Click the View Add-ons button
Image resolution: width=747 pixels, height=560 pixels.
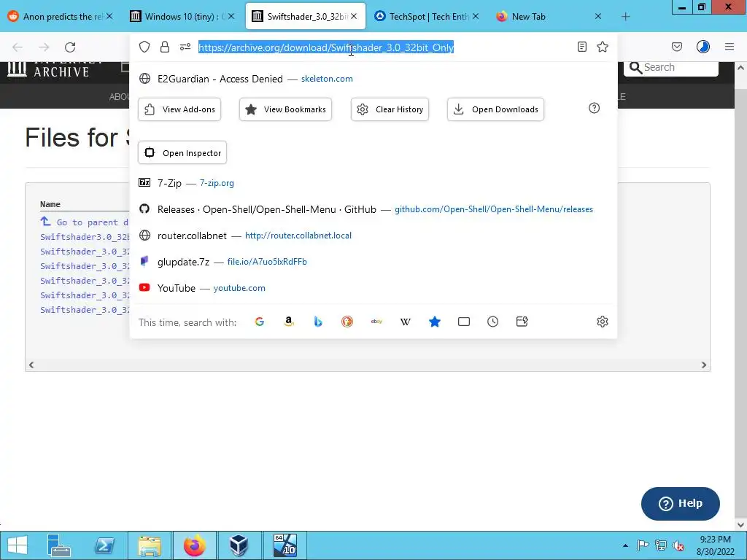coord(179,109)
